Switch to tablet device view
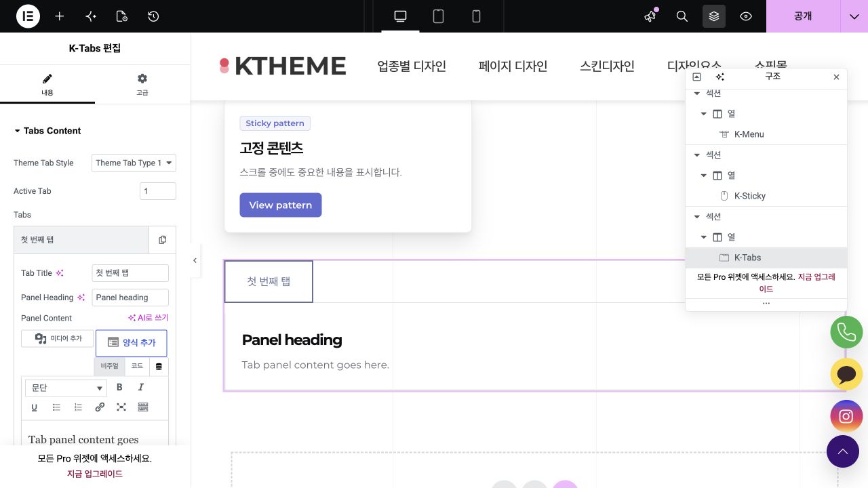The height and width of the screenshot is (488, 868). coord(438,16)
